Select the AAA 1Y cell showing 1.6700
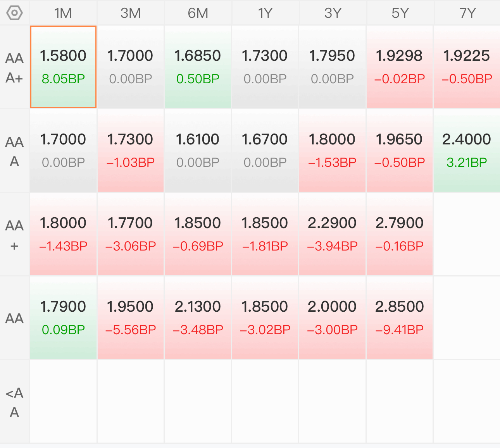 (265, 151)
